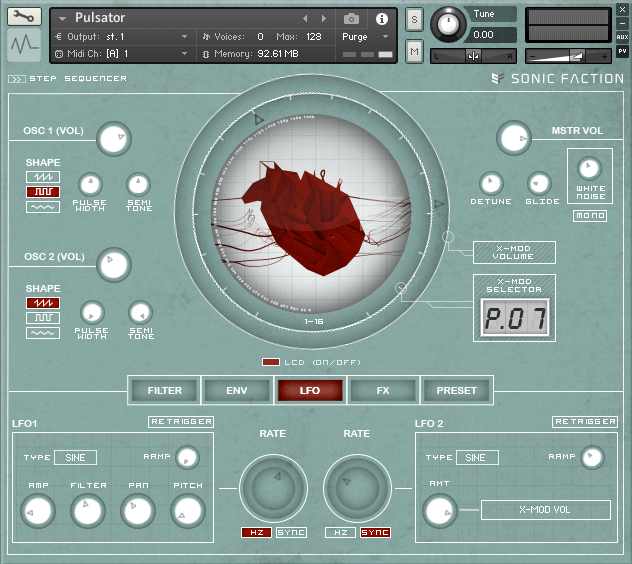Image resolution: width=632 pixels, height=564 pixels.
Task: Click the Detune knob
Action: click(491, 183)
